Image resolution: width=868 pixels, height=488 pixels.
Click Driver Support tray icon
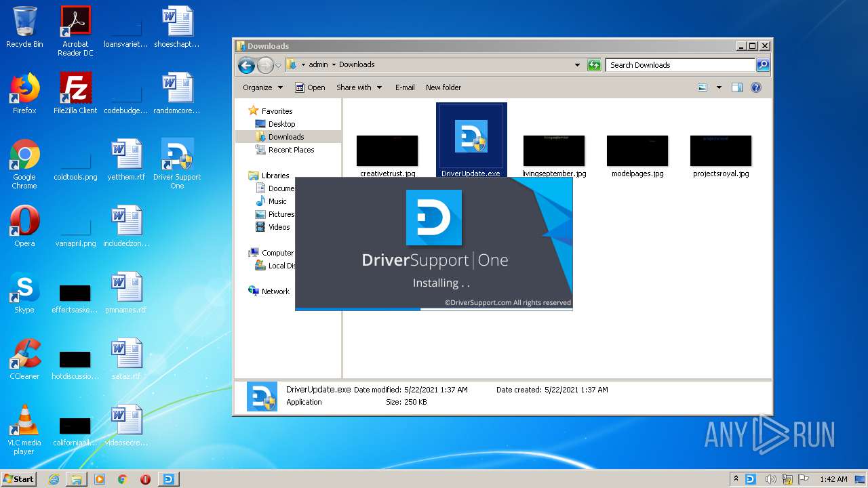coord(751,479)
